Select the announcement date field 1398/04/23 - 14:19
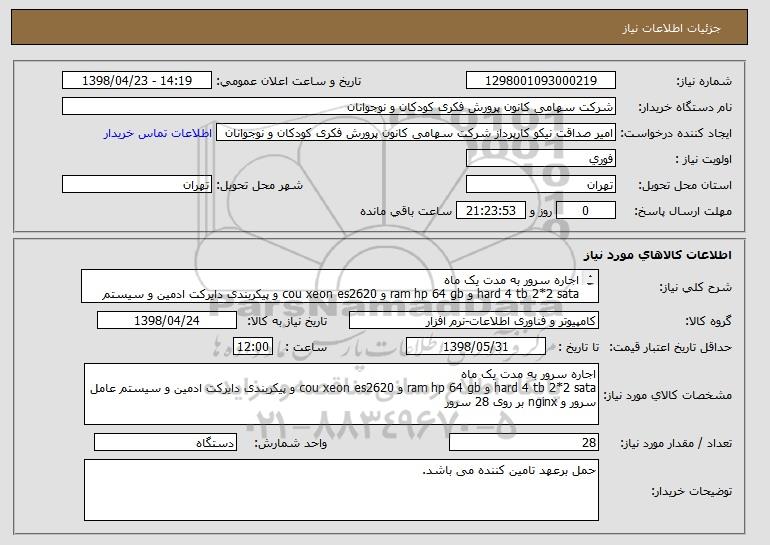 click(x=137, y=81)
